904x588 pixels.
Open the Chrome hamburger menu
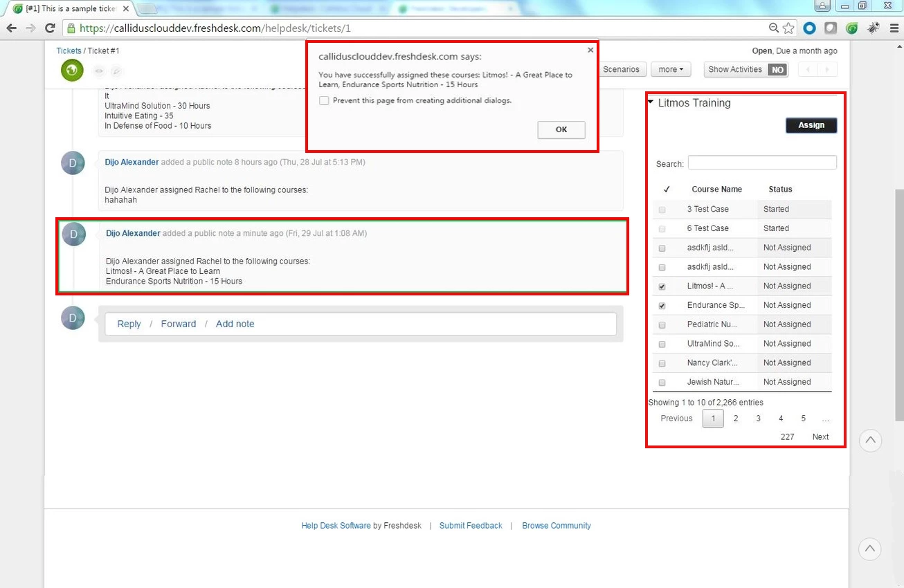893,28
